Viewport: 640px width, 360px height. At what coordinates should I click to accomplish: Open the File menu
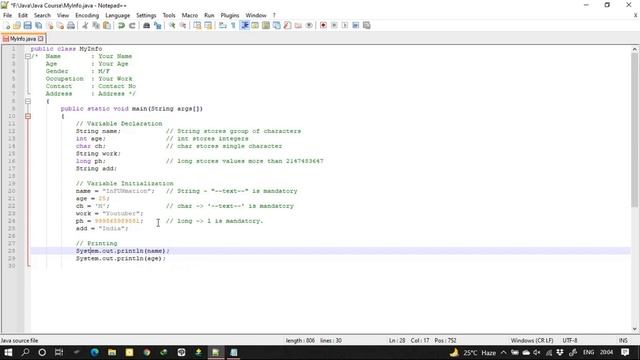pyautogui.click(x=7, y=15)
